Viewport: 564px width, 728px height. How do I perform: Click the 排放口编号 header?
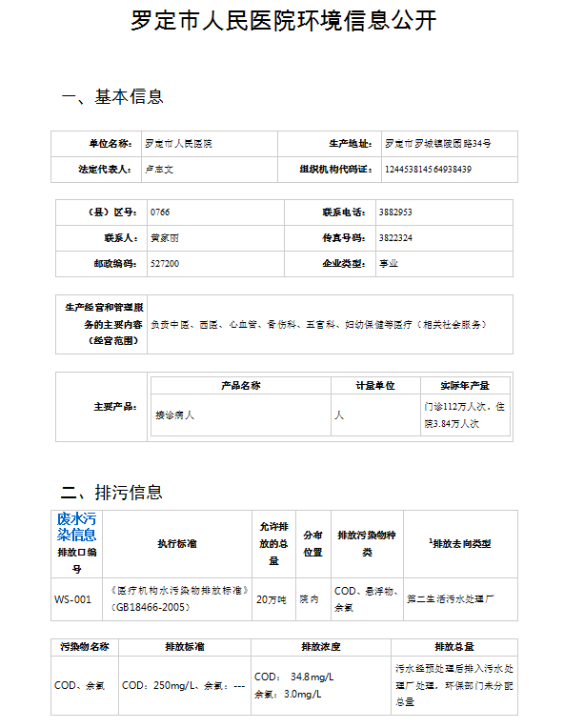point(76,560)
